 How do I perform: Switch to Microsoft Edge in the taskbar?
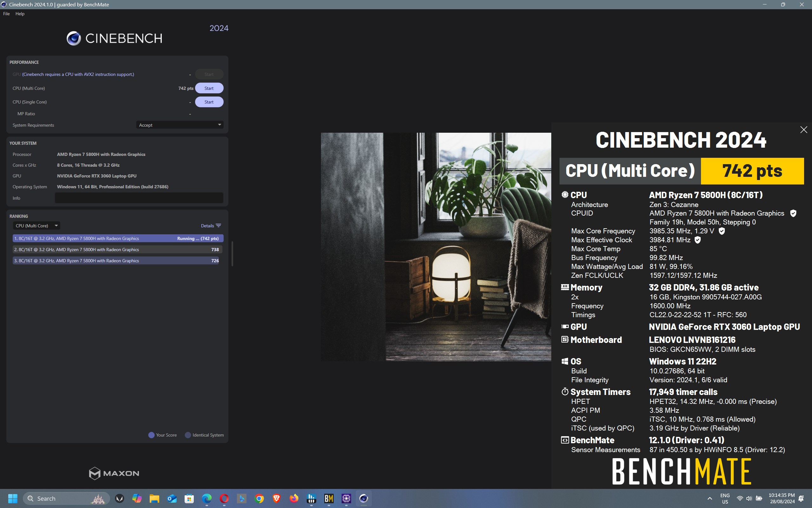[x=207, y=498]
